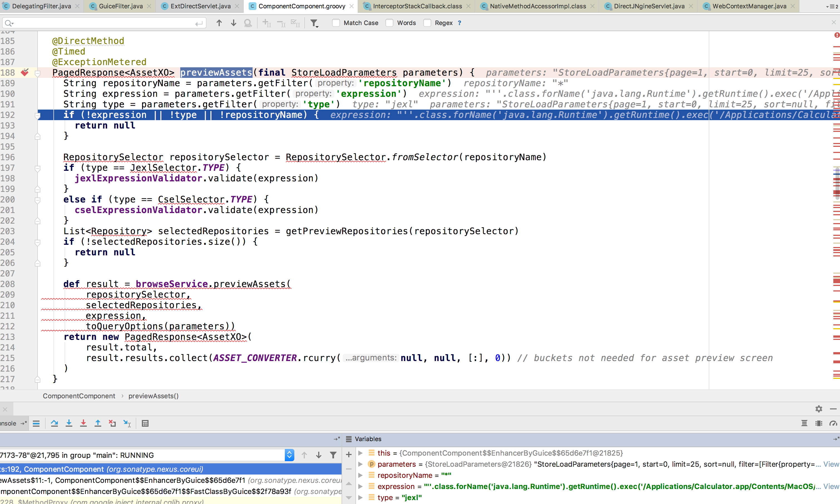This screenshot has width=840, height=504.
Task: Click the Find All occurrences icon
Action: 248,23
